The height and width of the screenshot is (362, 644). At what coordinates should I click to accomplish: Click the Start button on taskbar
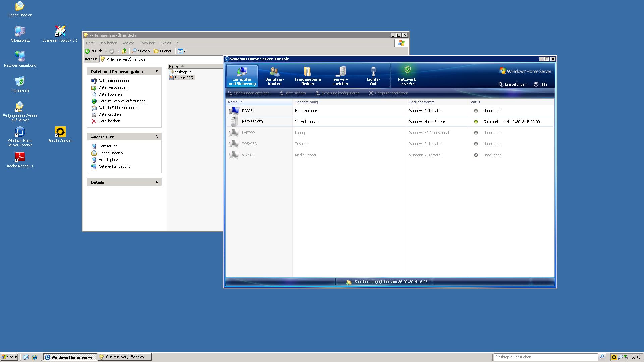coord(9,357)
